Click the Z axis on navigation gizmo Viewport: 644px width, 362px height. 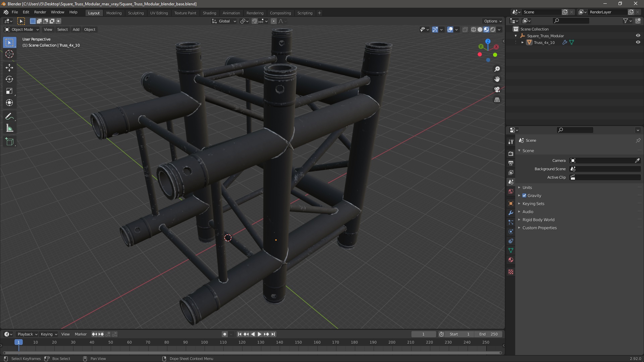point(488,41)
